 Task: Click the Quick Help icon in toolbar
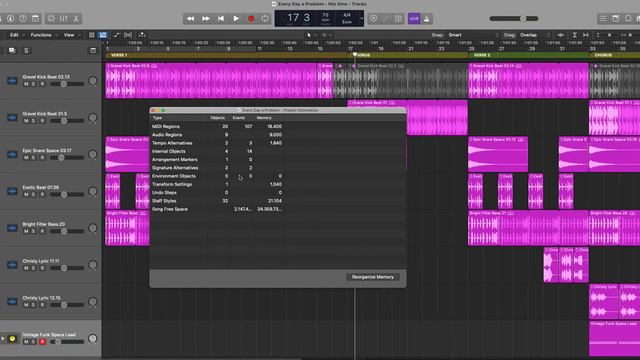click(x=23, y=19)
